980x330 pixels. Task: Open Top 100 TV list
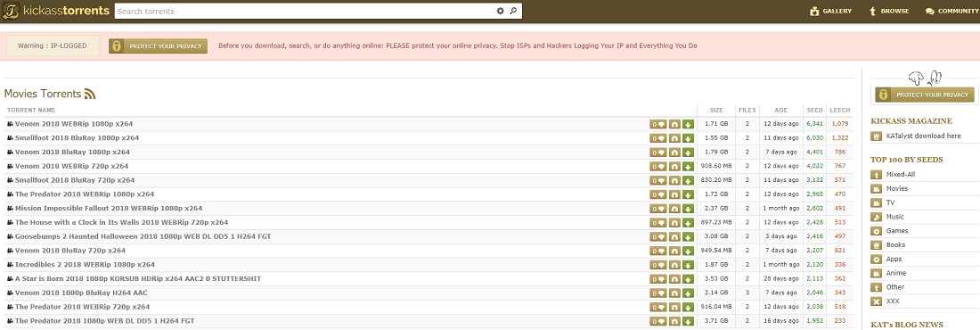point(890,202)
